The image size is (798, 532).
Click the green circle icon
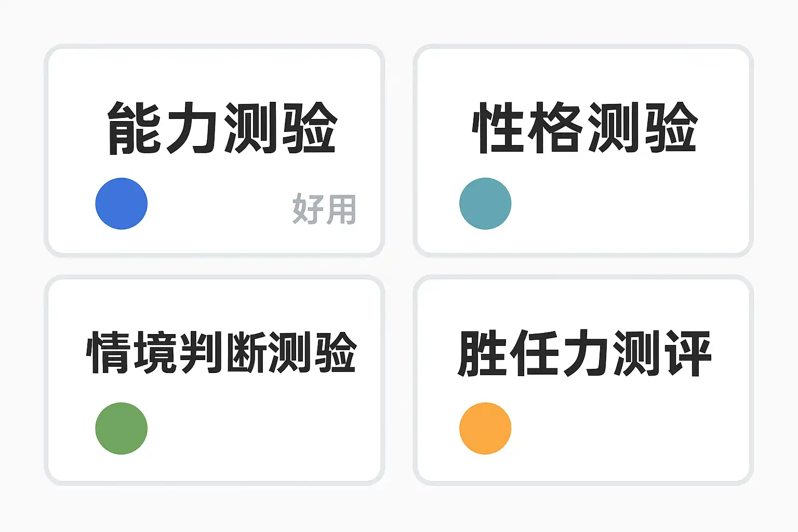pos(122,428)
